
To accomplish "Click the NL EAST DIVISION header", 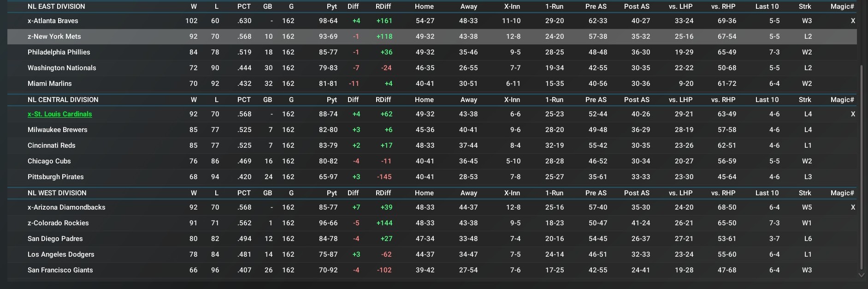I will tap(56, 6).
